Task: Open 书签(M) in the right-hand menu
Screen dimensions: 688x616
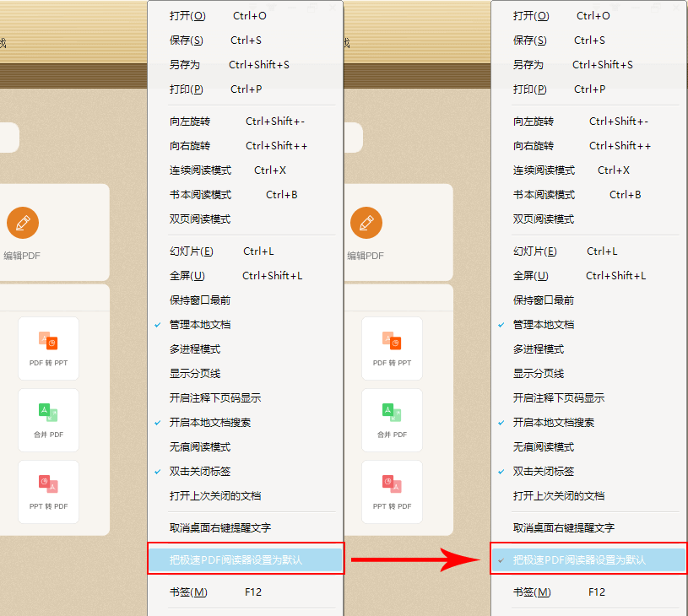Action: tap(589, 592)
